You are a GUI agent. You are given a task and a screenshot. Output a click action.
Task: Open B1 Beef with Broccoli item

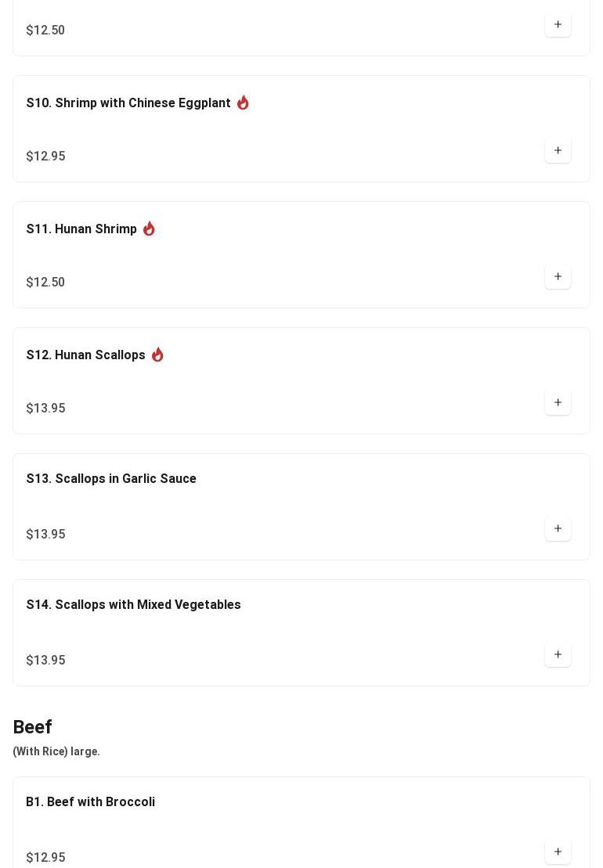(x=90, y=802)
